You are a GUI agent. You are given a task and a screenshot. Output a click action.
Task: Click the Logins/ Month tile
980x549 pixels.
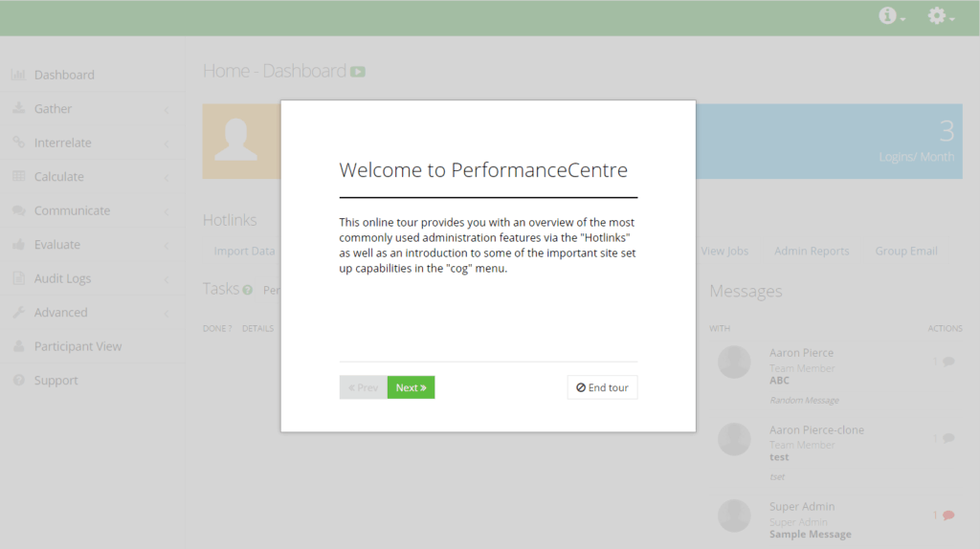click(829, 142)
